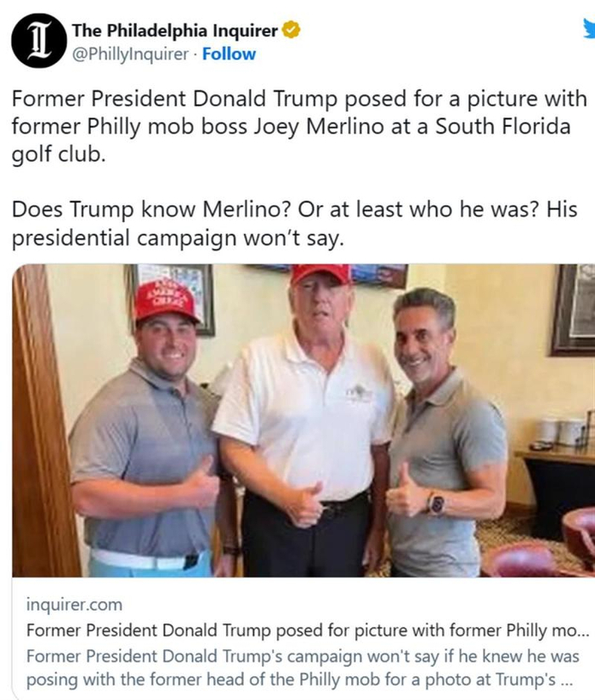Click the white polo shirt in the photo

[304, 408]
